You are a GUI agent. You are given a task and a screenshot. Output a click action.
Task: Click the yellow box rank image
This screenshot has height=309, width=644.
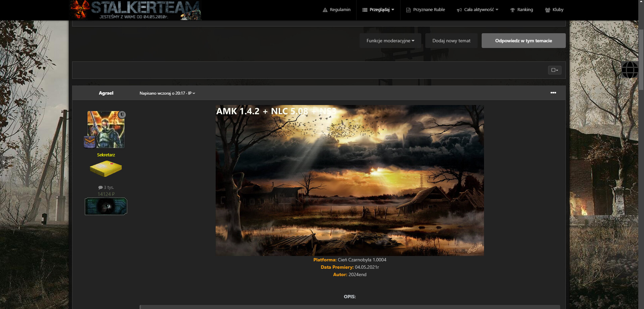click(x=106, y=169)
